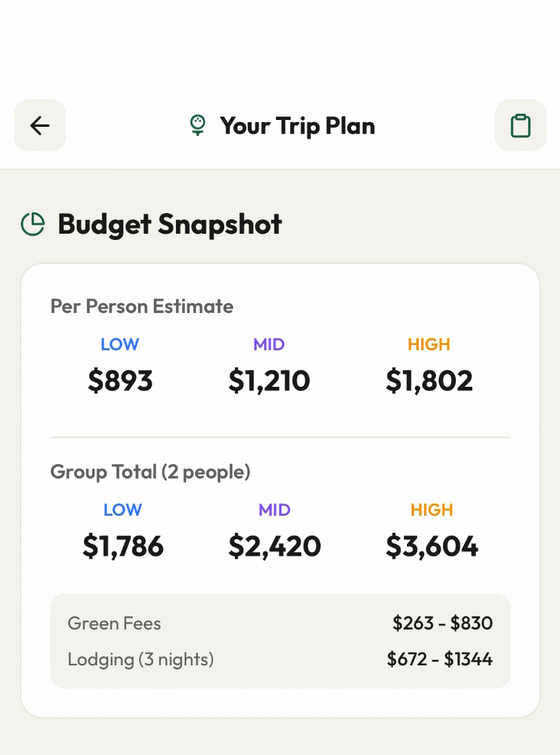Tap the Lodging (3 nights) label

141,659
